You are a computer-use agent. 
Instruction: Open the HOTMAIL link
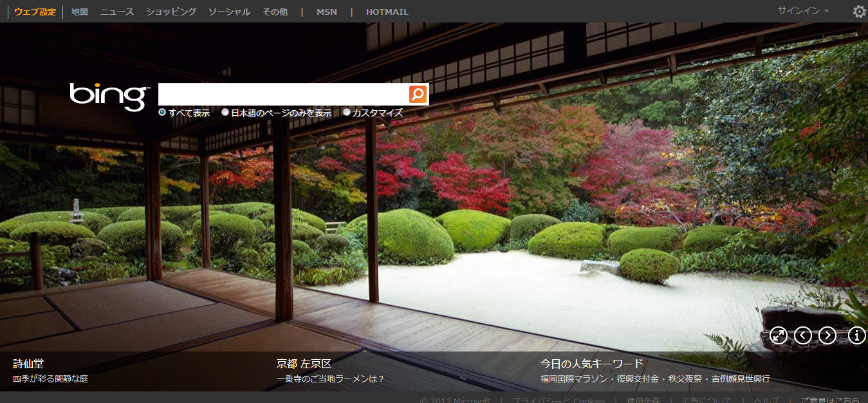[x=387, y=12]
